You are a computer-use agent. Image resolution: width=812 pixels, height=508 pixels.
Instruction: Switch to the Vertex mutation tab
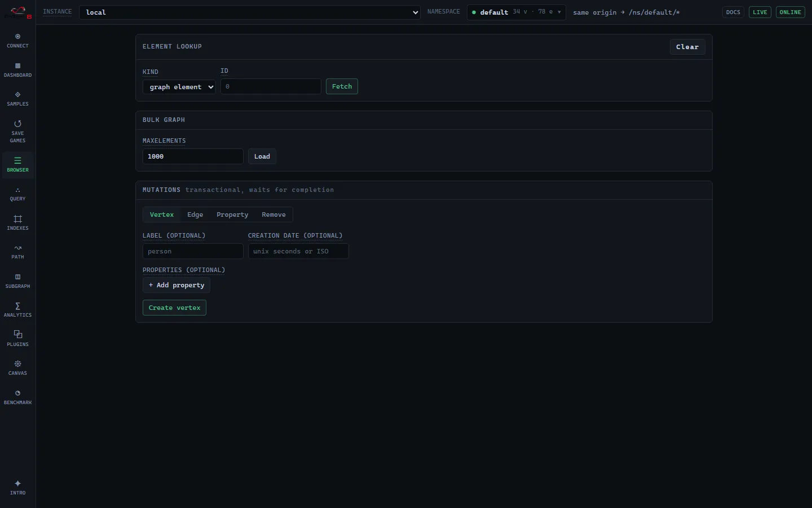coord(162,214)
